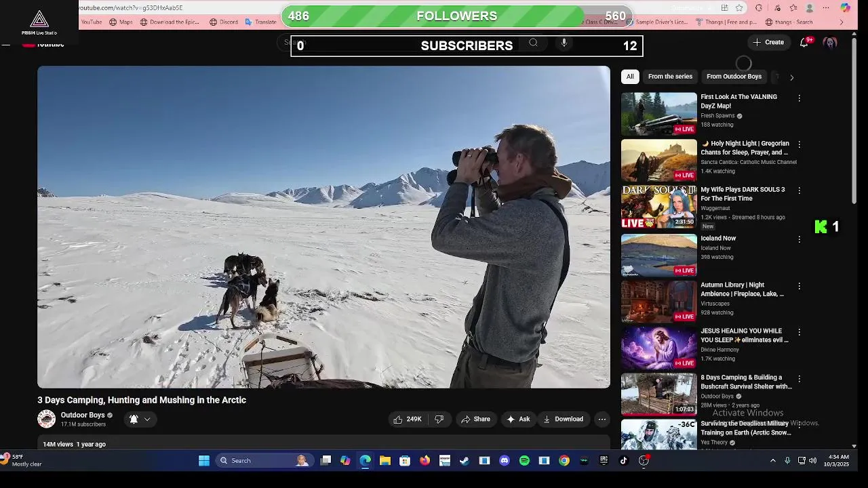Show more filter chips with the right arrow
868x488 pixels.
coord(791,77)
